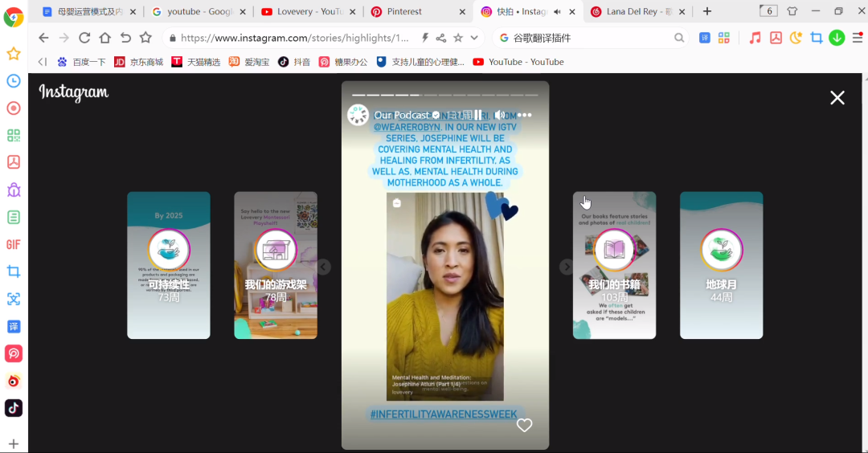
Task: Switch to Lana Del Rey tab
Action: [638, 11]
